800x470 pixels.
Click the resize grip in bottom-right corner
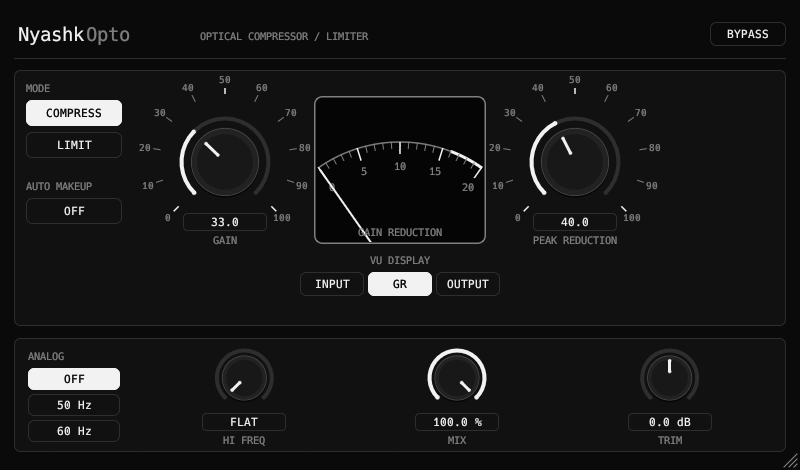(790, 460)
